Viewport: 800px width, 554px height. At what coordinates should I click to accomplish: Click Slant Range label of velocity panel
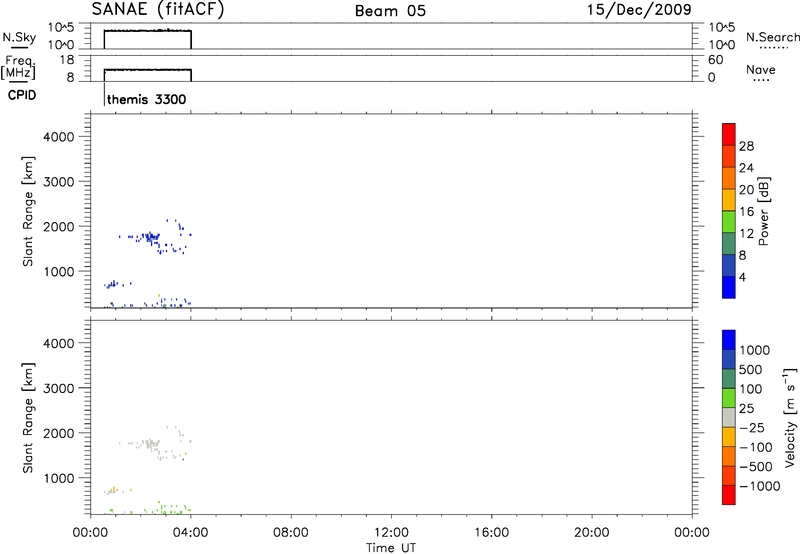[28, 418]
